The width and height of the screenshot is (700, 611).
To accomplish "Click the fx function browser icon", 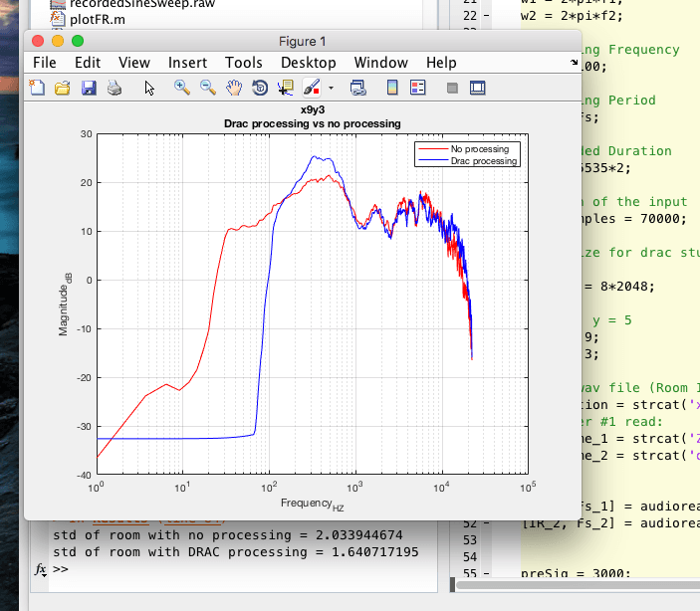I will coord(41,569).
